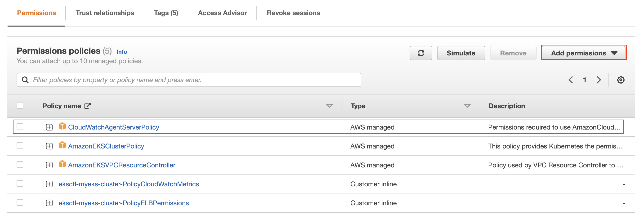The width and height of the screenshot is (644, 215).
Task: Click the AWS managed icon for CloudWatchAgentServerPolicy
Action: (x=62, y=126)
